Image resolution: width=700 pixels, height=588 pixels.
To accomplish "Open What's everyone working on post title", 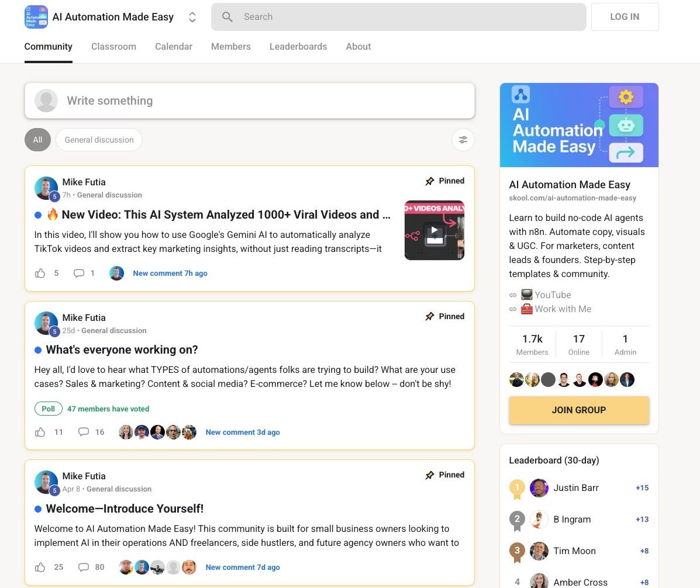I will tap(122, 350).
